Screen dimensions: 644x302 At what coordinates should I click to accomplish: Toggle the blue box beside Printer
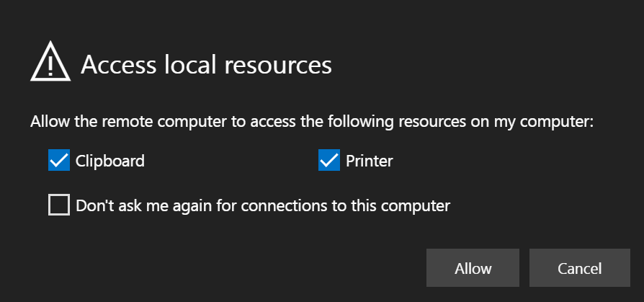(x=328, y=160)
